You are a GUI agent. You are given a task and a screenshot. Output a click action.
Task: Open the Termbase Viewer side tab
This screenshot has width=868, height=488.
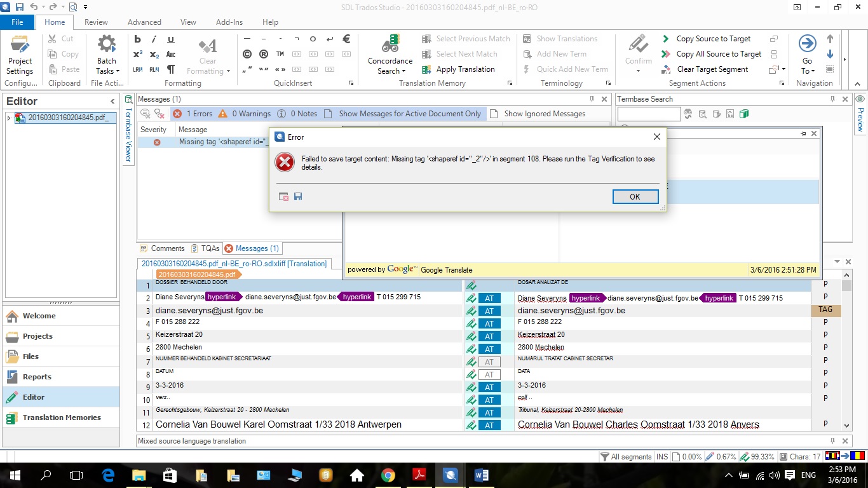pos(128,129)
